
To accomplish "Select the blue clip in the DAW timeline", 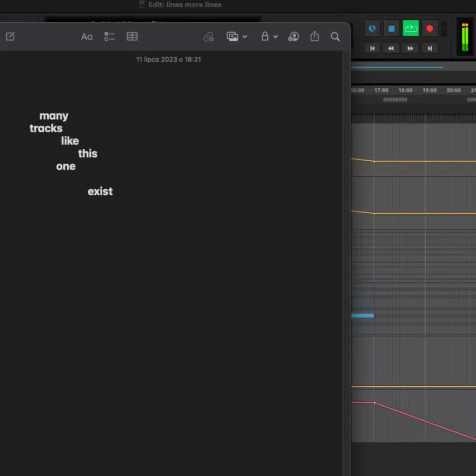I will pos(363,316).
